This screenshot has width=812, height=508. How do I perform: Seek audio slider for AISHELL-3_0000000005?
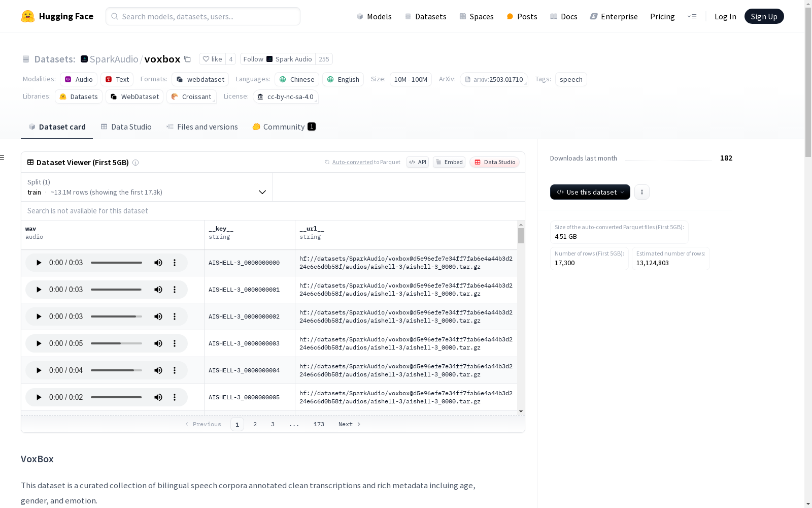click(116, 397)
